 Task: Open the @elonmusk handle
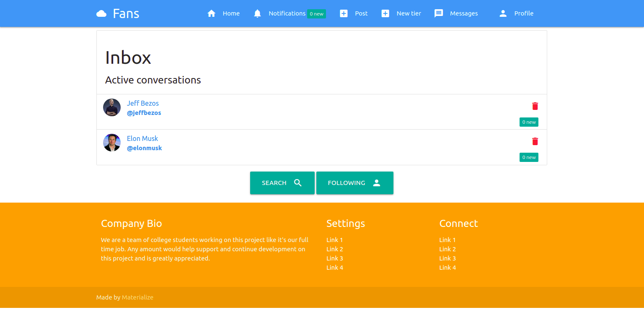145,148
